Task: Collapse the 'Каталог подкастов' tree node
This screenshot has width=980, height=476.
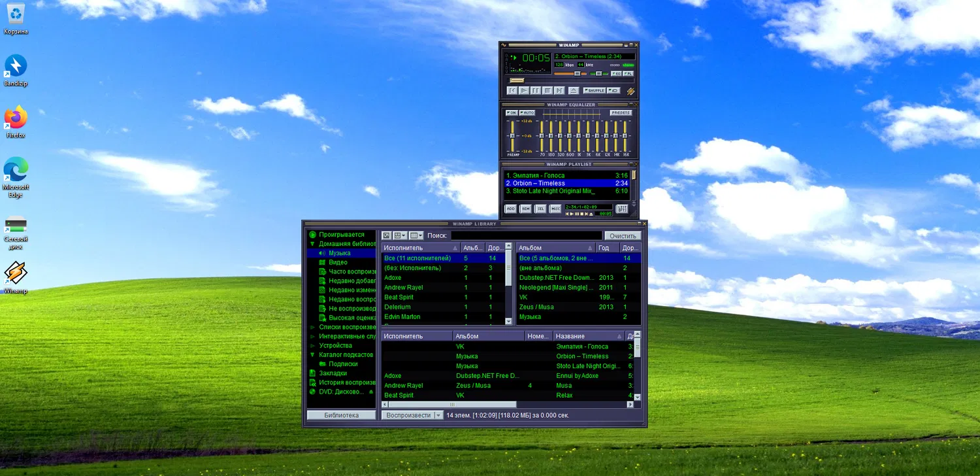Action: (313, 354)
